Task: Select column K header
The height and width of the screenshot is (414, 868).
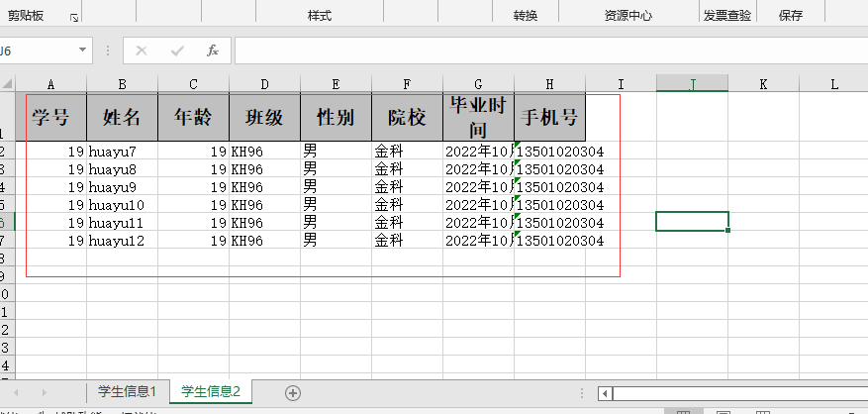Action: (763, 83)
